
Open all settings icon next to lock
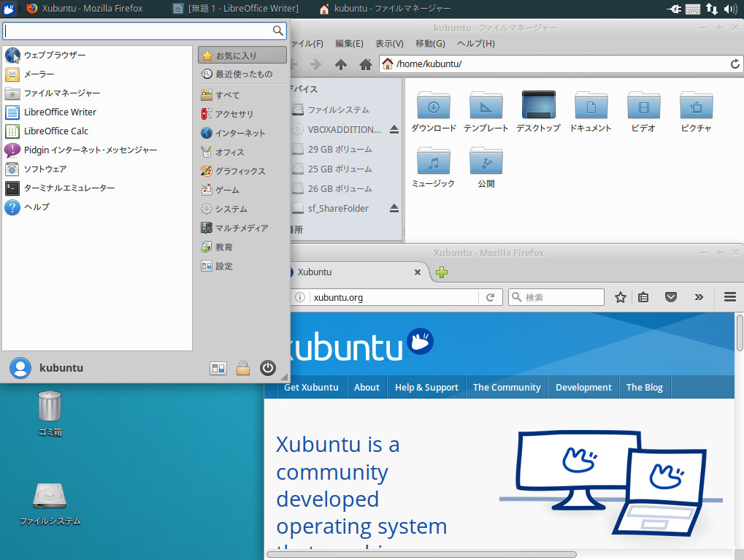218,368
